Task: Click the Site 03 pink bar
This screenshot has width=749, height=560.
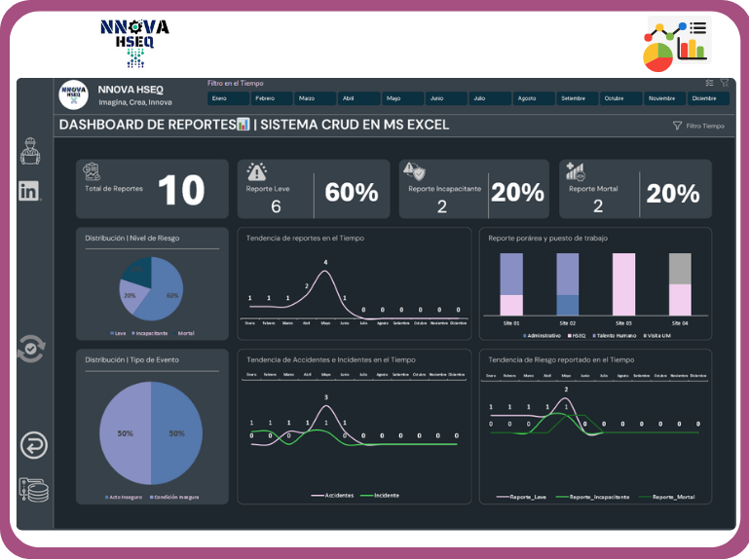Action: click(x=622, y=283)
